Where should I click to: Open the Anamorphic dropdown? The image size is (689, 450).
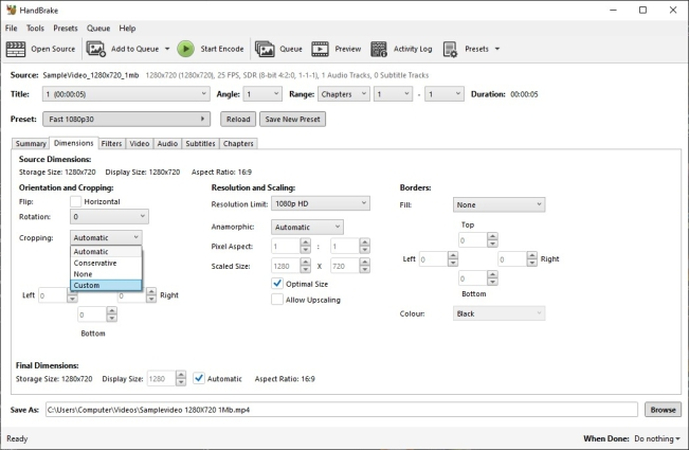pyautogui.click(x=307, y=227)
